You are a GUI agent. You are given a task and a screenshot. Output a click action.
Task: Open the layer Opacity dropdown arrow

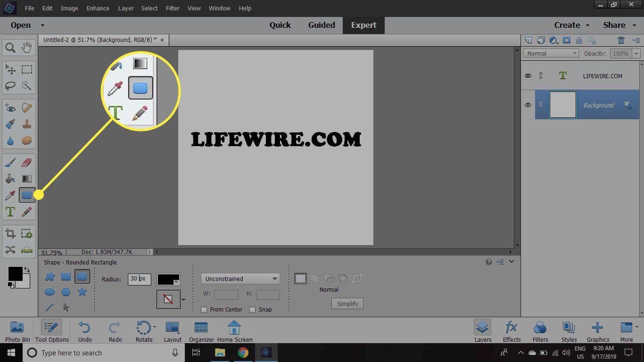click(636, 54)
